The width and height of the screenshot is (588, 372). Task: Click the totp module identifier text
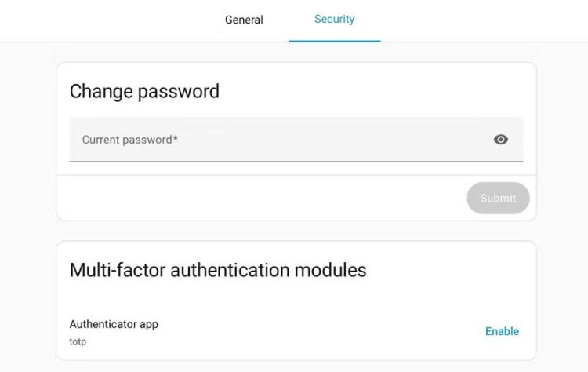click(x=78, y=342)
